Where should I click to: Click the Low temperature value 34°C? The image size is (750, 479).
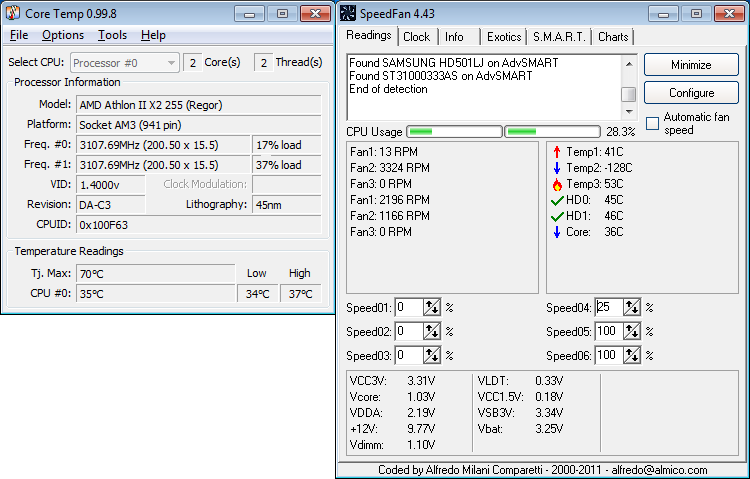click(258, 294)
